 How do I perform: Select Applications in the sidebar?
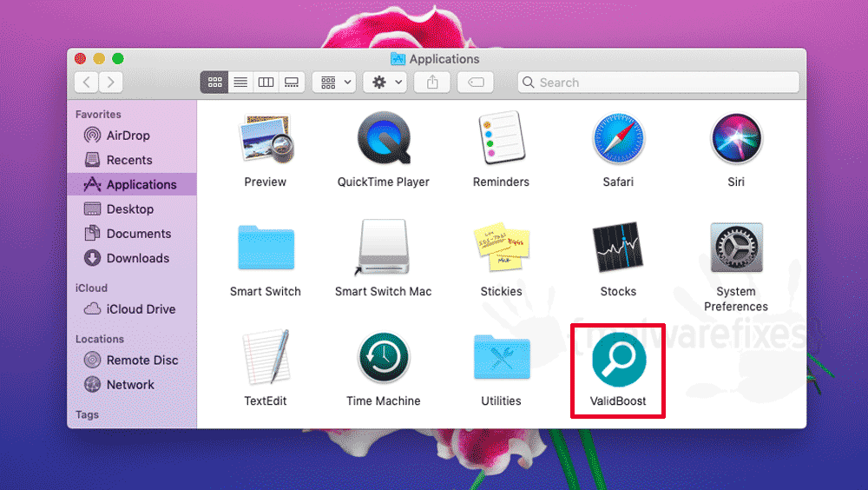(132, 184)
